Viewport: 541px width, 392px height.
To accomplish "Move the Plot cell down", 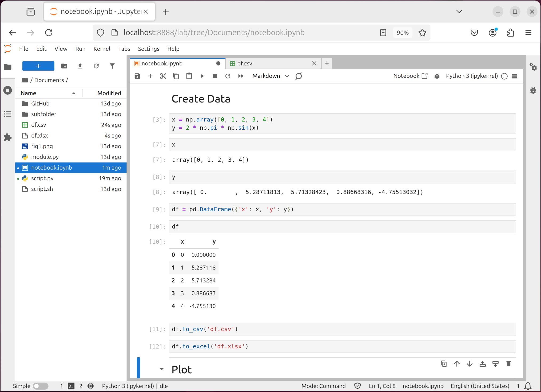I will [470, 364].
